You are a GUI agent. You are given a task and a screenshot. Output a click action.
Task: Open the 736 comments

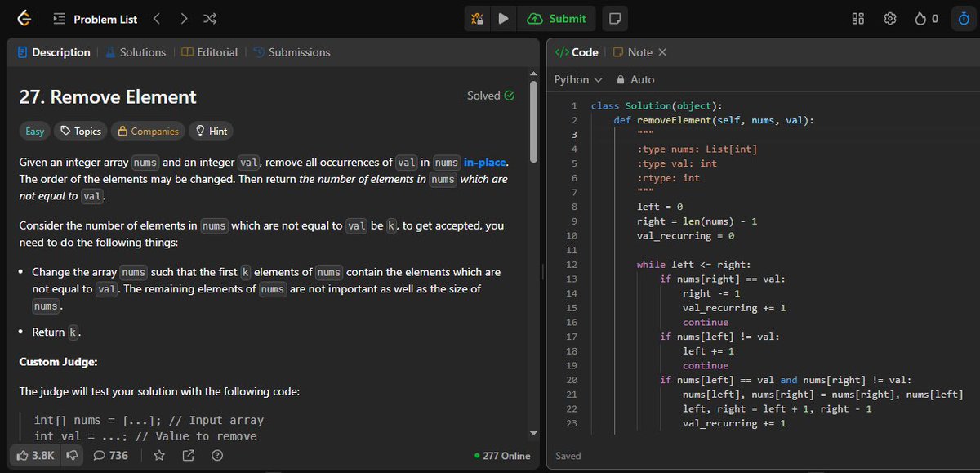tap(111, 455)
